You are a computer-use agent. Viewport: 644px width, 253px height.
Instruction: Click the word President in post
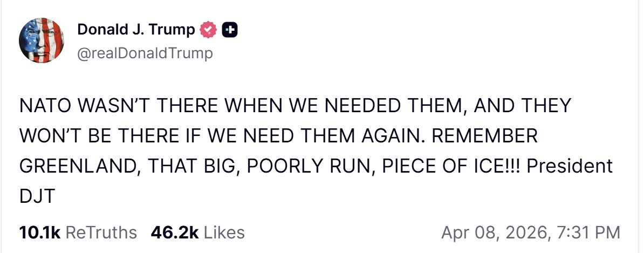tap(569, 166)
